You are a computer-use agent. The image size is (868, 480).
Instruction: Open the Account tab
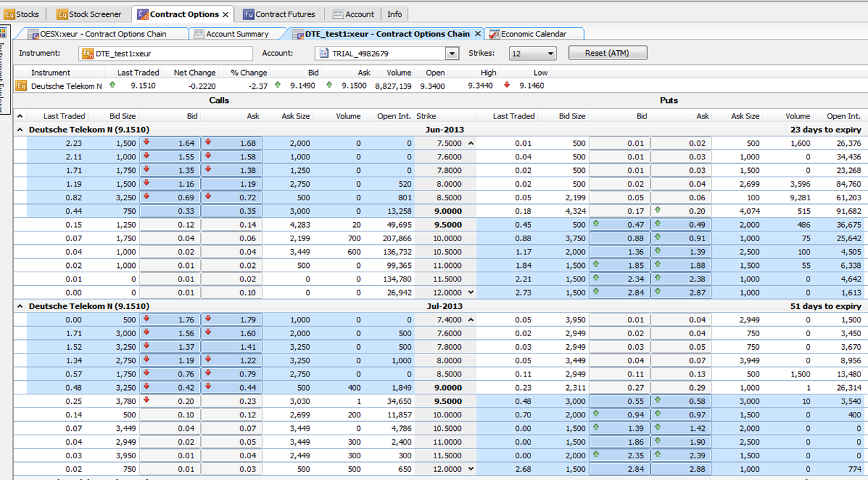pyautogui.click(x=354, y=14)
